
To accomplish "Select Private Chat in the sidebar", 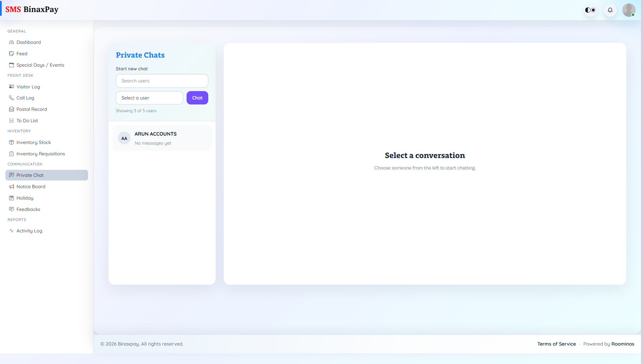I will [30, 175].
